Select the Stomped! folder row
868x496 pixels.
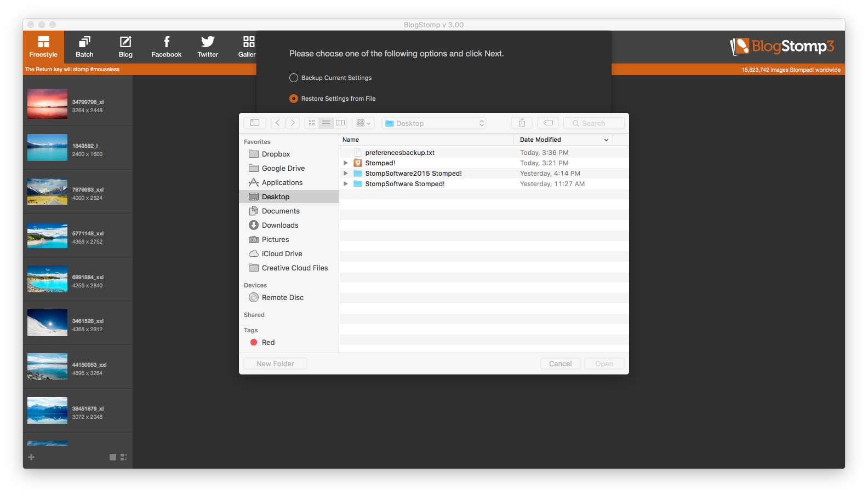[x=484, y=163]
